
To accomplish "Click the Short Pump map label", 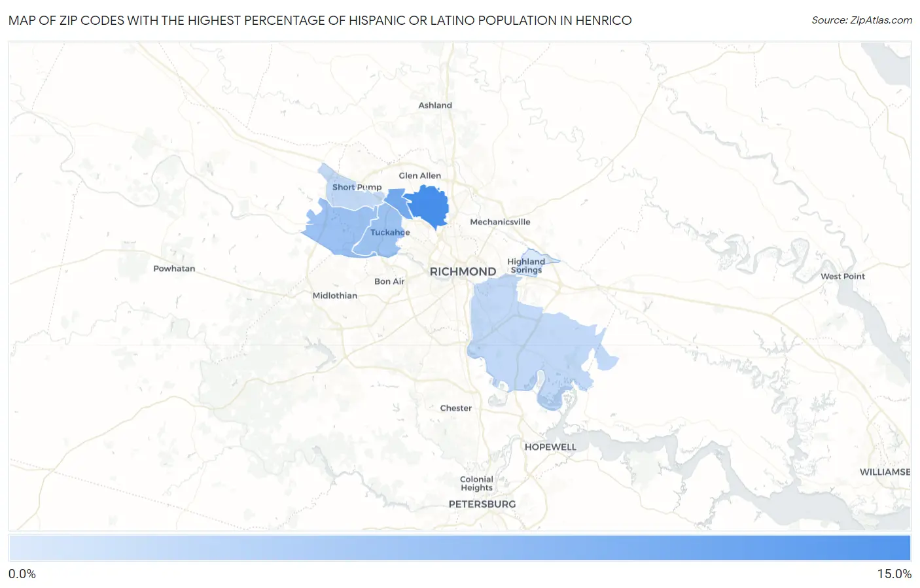I will [357, 187].
